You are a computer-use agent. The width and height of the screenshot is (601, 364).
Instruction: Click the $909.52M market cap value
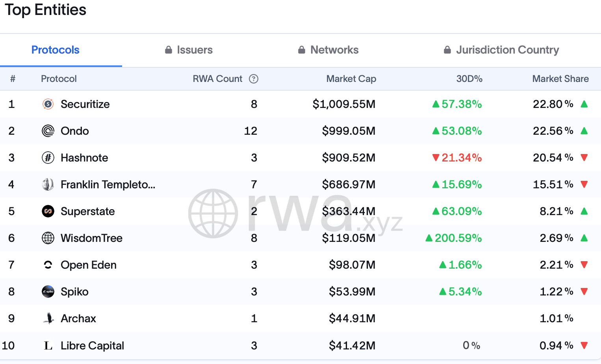point(349,158)
